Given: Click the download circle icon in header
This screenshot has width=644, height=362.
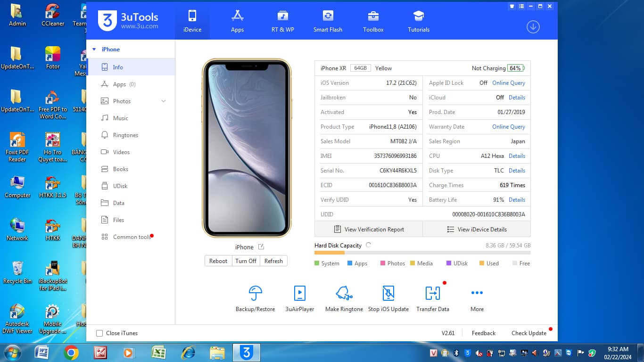Looking at the screenshot, I should 533,27.
